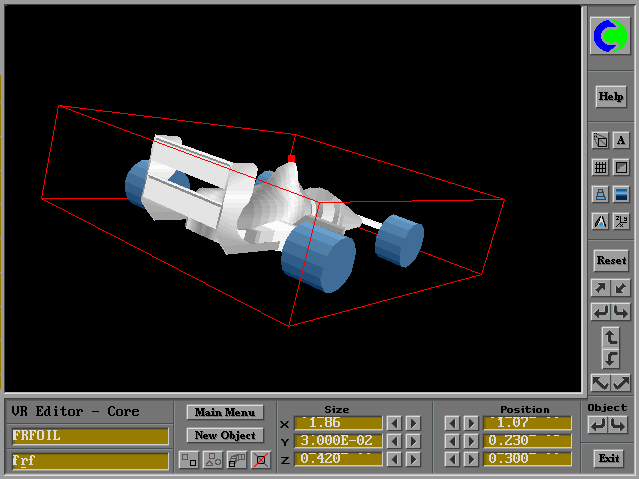Select the red control point on the car
Viewport: 639px width, 479px height.
click(x=291, y=158)
